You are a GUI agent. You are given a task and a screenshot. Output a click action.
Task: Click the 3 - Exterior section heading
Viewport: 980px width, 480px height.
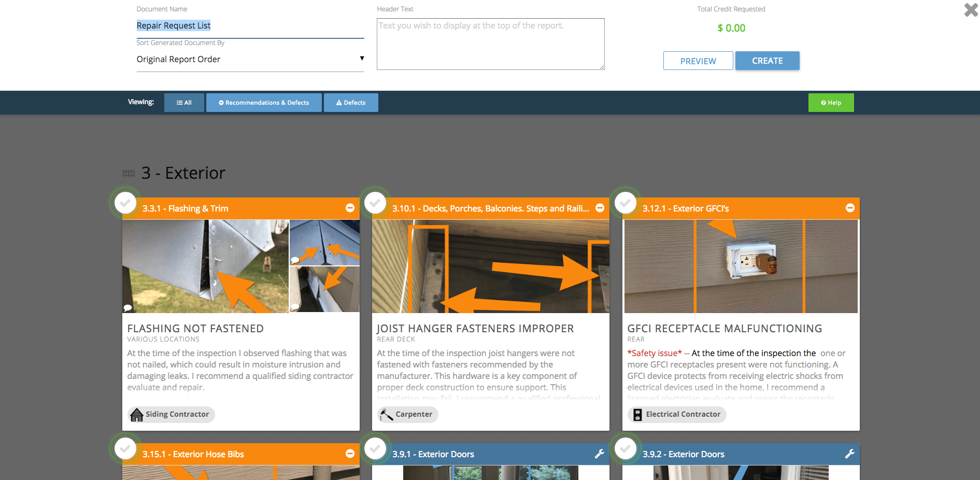point(183,173)
